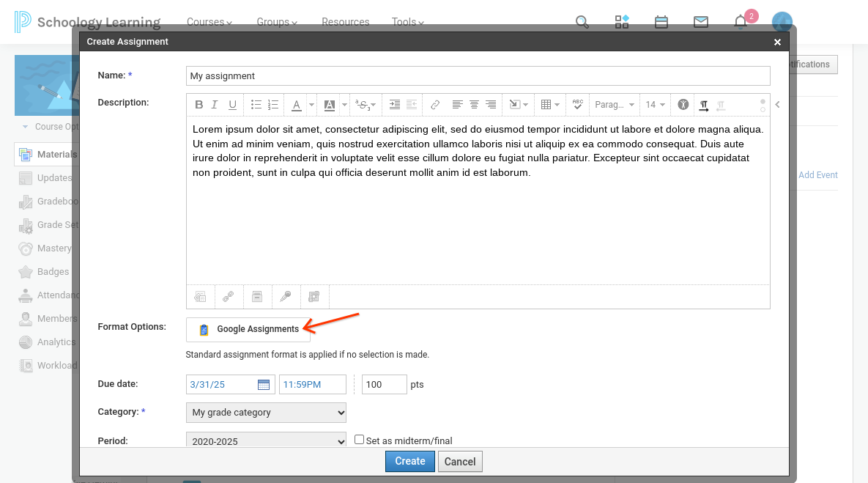Insert a bulleted list in the description
Image resolution: width=868 pixels, height=483 pixels.
(256, 104)
